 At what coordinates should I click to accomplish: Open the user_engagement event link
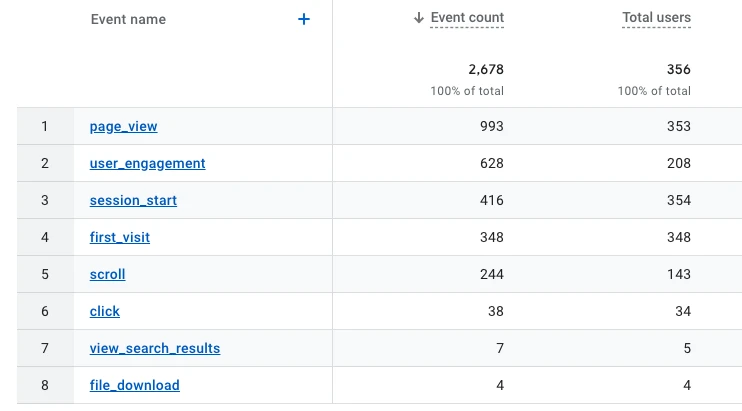[x=147, y=164]
